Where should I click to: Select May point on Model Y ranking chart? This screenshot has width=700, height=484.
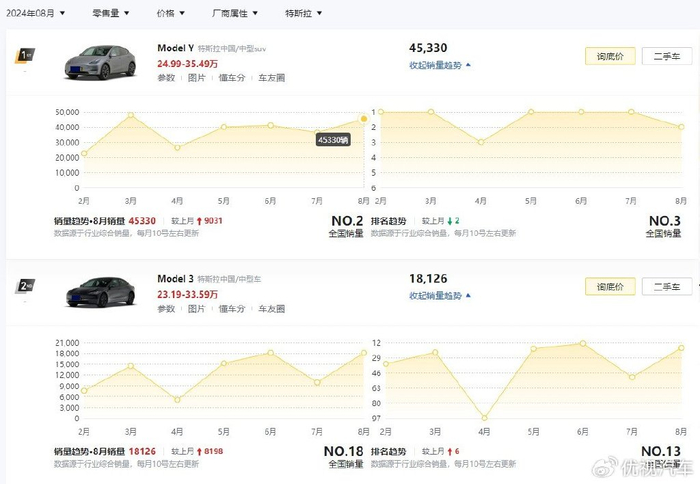[x=531, y=112]
